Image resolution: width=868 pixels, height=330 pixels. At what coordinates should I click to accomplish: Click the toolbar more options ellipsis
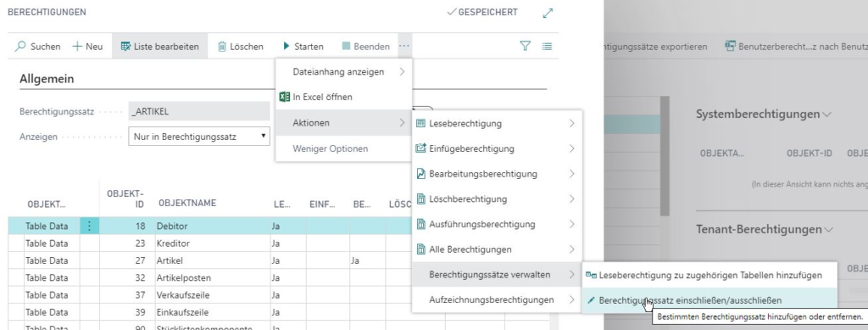[x=404, y=46]
